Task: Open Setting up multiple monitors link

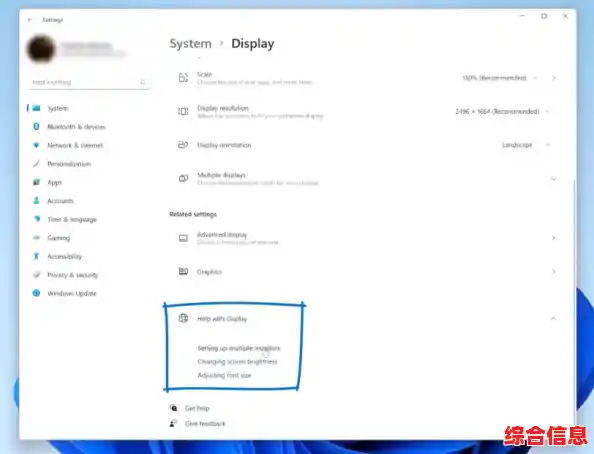Action: click(x=239, y=348)
